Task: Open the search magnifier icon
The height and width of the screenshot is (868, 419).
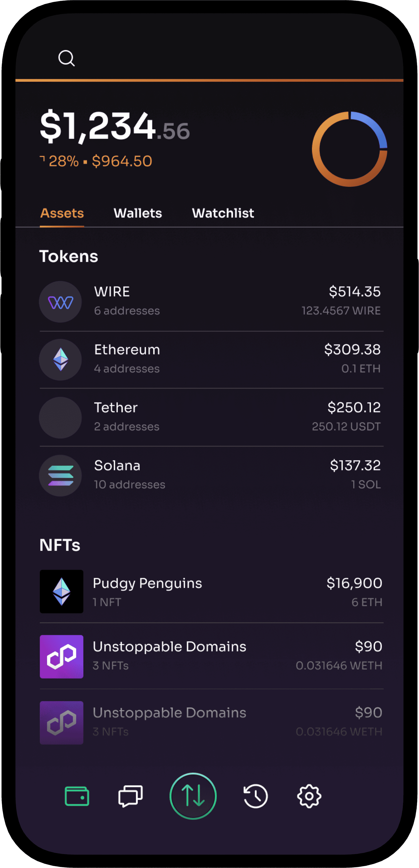Action: pyautogui.click(x=66, y=58)
